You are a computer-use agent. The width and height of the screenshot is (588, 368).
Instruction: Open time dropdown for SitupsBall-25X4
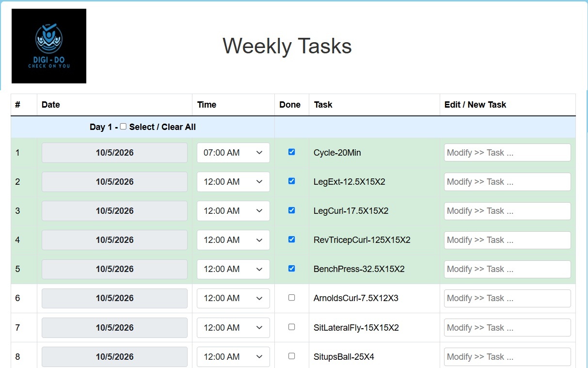coord(233,357)
